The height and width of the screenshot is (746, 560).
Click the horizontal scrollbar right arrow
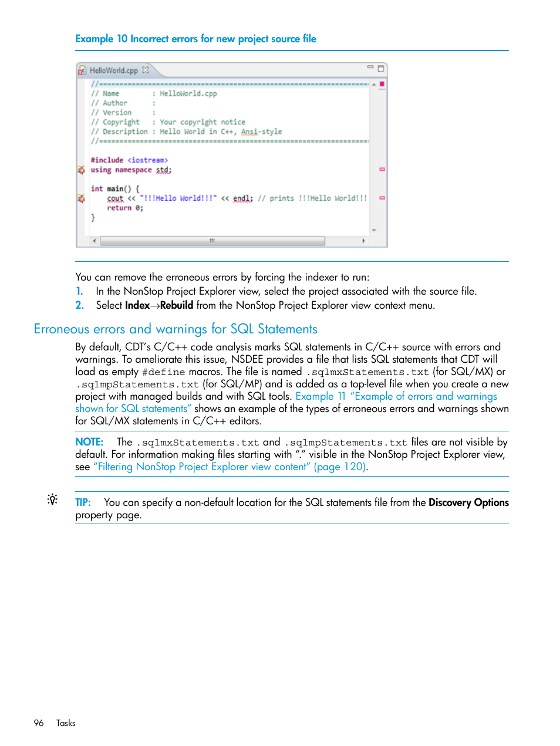click(363, 241)
